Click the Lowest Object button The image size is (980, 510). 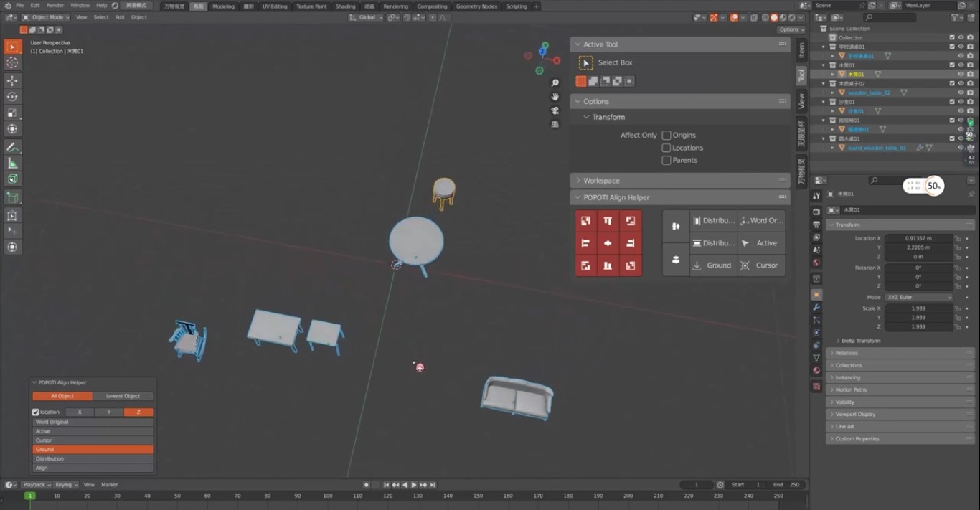[x=123, y=396]
